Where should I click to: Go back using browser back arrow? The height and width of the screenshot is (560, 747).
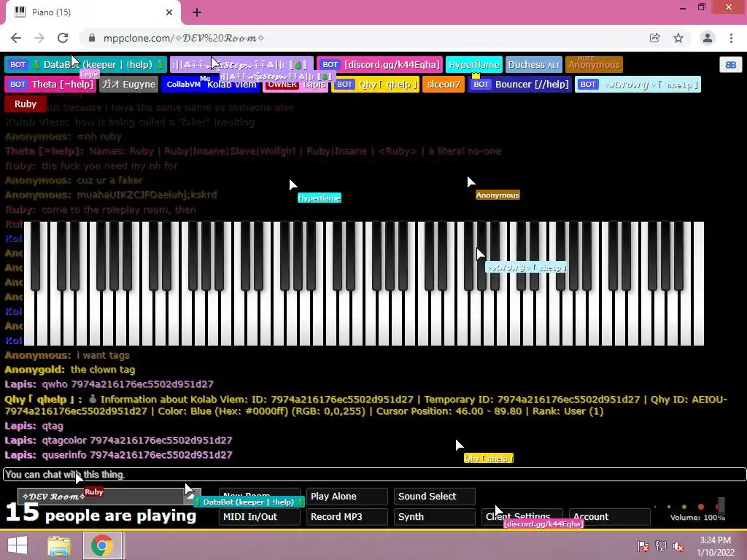pos(16,38)
